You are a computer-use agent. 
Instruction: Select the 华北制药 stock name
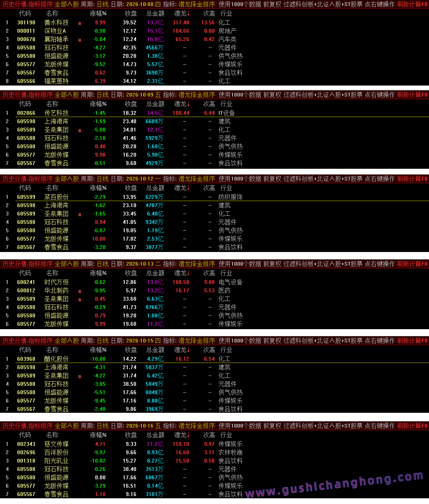[x=57, y=290]
